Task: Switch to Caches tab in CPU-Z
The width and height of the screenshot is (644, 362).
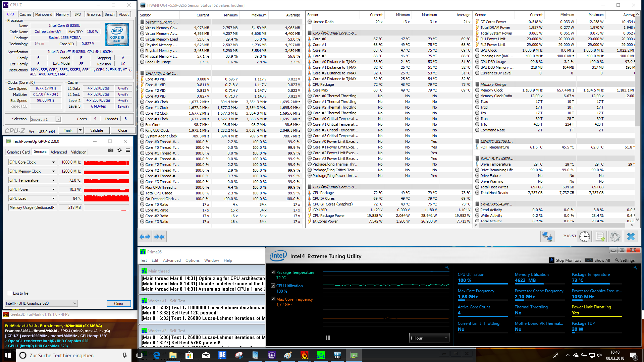Action: tap(25, 14)
